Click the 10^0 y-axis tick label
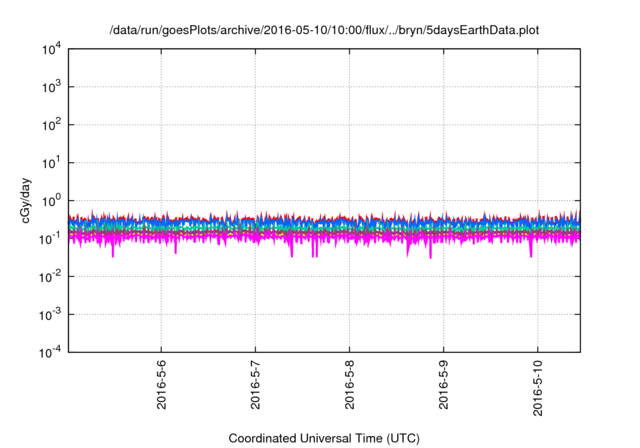 [x=51, y=201]
